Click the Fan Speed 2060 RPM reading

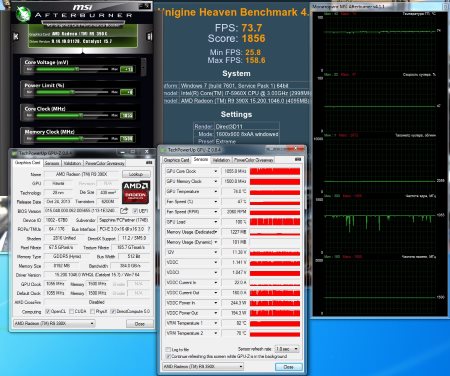[235, 212]
